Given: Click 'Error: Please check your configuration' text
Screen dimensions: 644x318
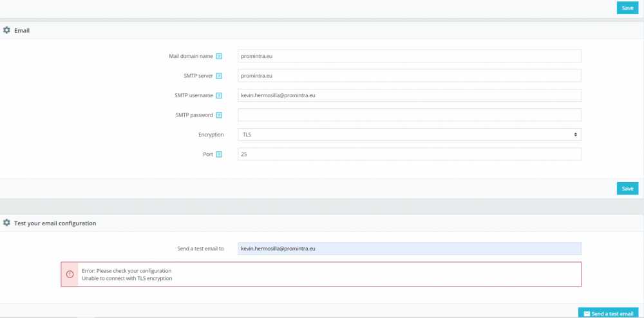Looking at the screenshot, I should pos(126,271).
